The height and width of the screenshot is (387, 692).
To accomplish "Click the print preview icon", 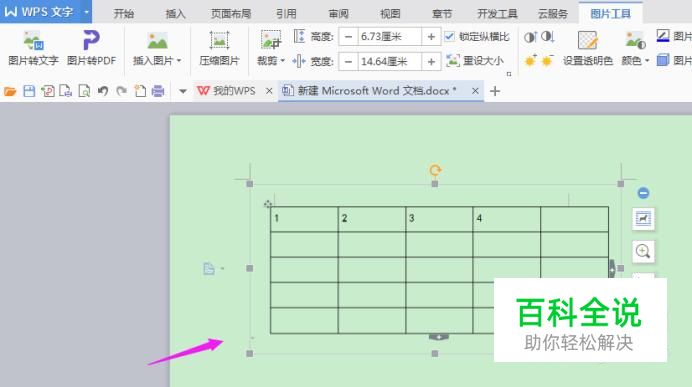I will [x=84, y=91].
